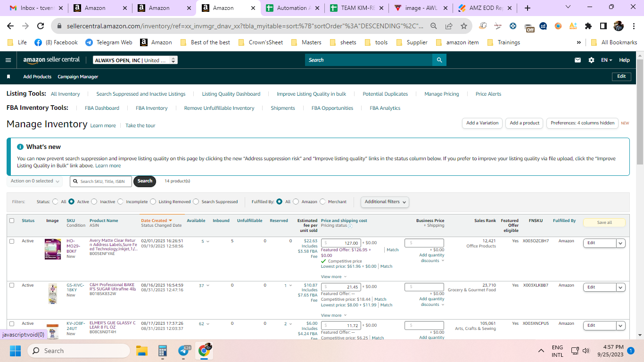Open the Campaign Manager link
Screen dimensions: 644x362
(x=78, y=76)
